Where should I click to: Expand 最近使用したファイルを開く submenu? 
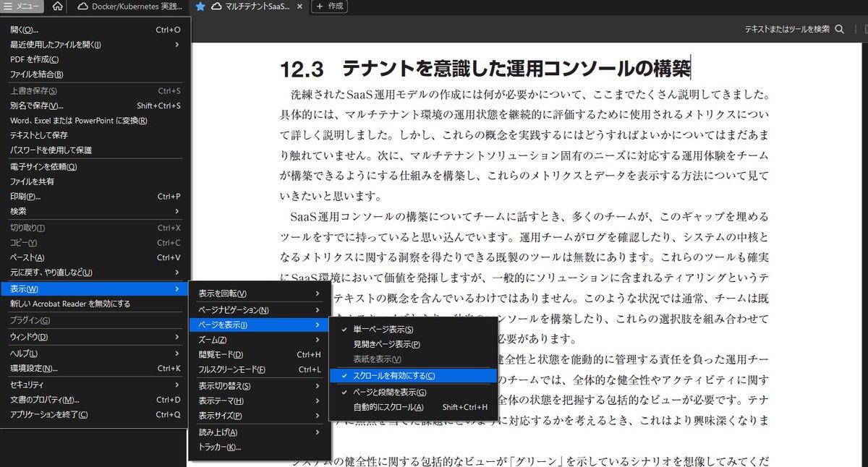(x=95, y=45)
